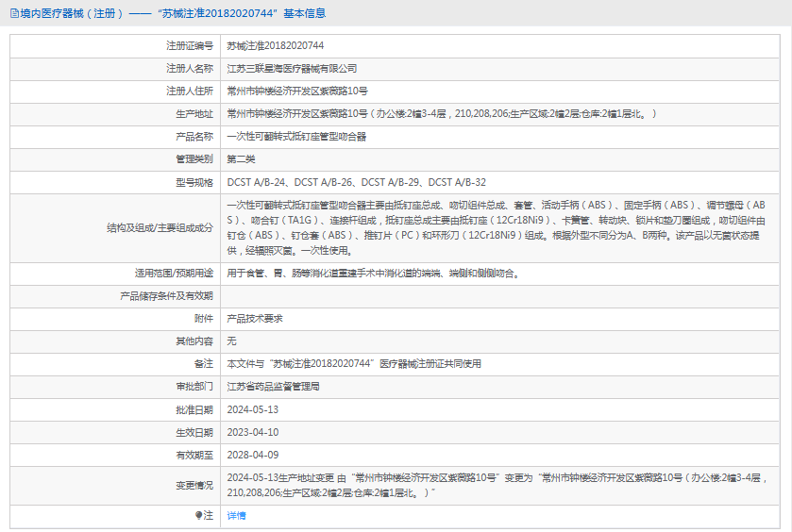
Task: Click the 批准日期 label
Action: pyautogui.click(x=194, y=410)
